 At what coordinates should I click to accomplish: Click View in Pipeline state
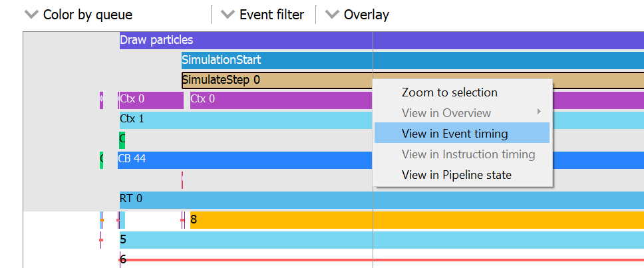[456, 175]
